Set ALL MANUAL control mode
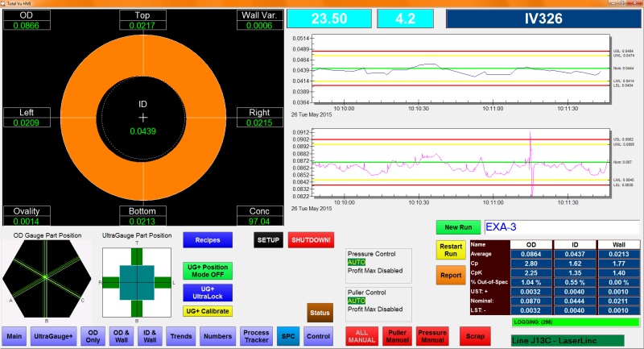The width and height of the screenshot is (644, 349). pos(361,336)
